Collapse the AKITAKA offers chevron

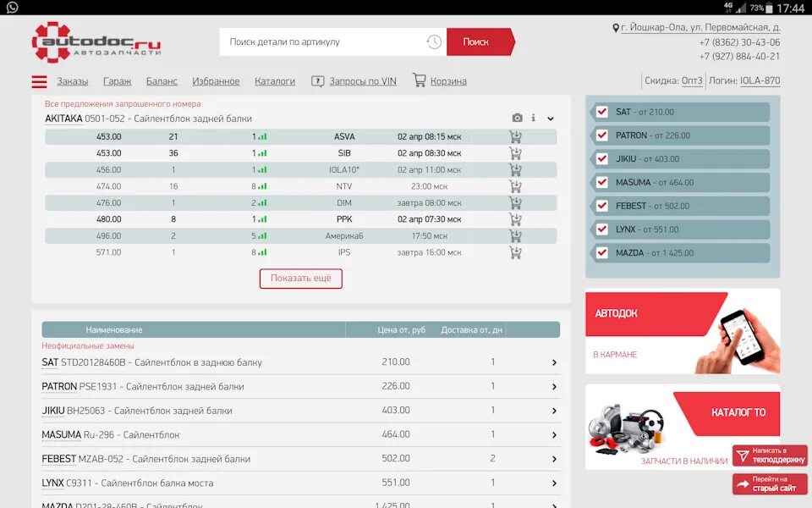tap(551, 119)
